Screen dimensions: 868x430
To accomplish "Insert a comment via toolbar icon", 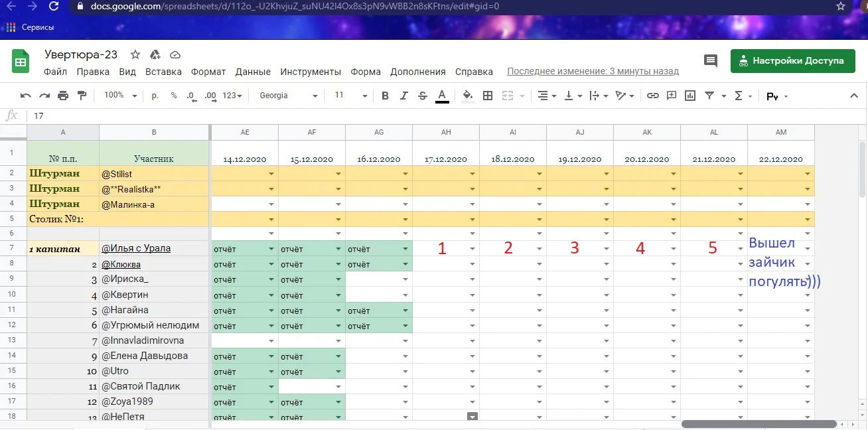I will click(x=671, y=95).
